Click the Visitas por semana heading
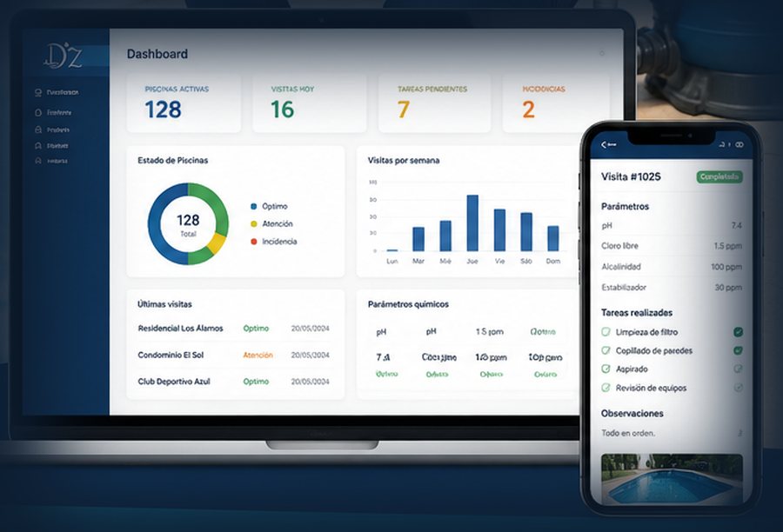Viewport: 783px width, 532px height. coord(404,160)
